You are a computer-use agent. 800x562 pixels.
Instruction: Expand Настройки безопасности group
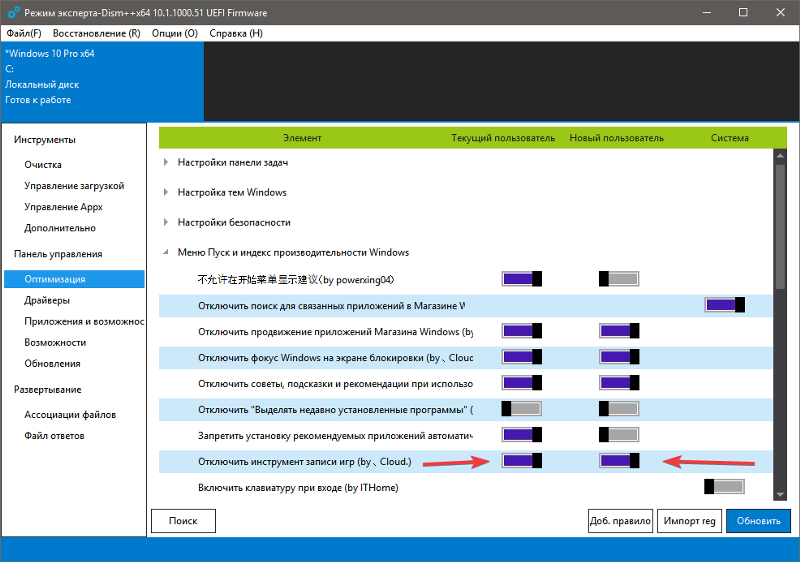coord(166,222)
